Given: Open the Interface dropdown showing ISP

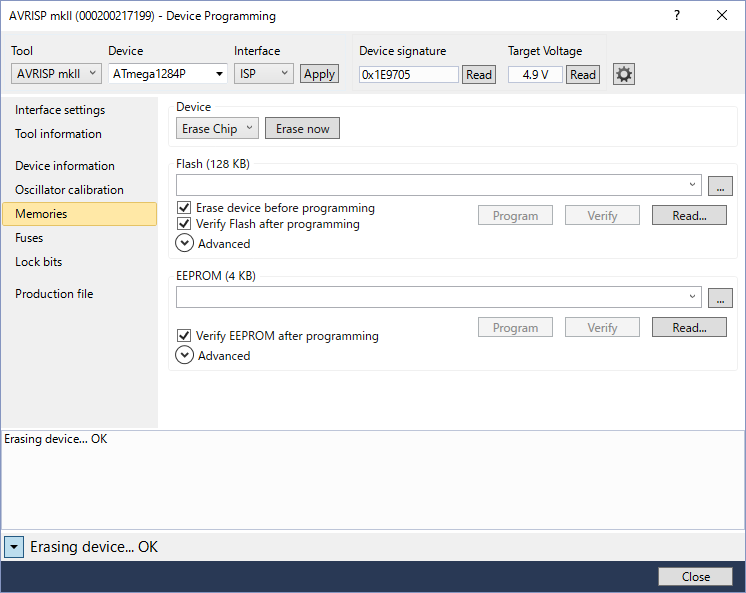Looking at the screenshot, I should tap(264, 74).
